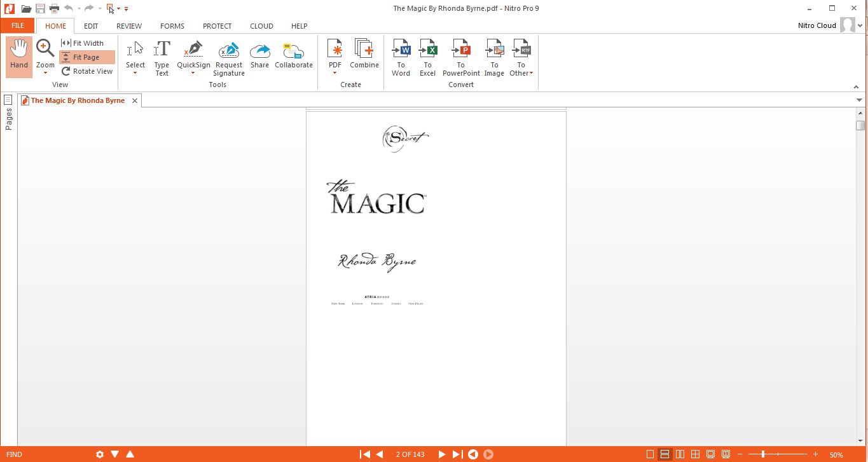Click Request Signature

229,58
